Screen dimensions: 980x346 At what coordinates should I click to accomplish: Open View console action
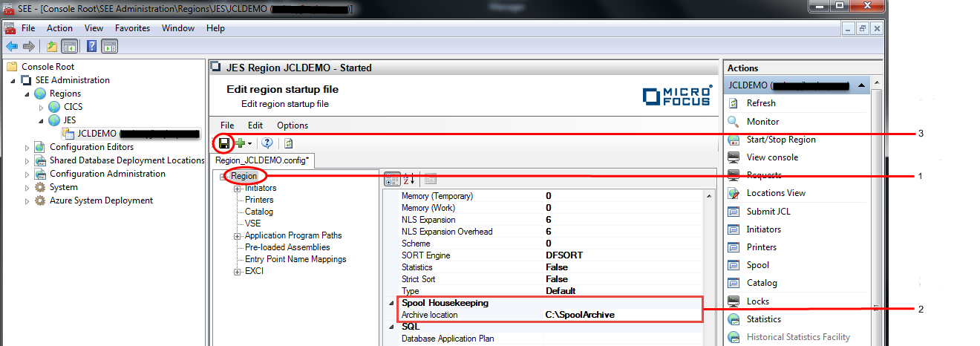[772, 157]
